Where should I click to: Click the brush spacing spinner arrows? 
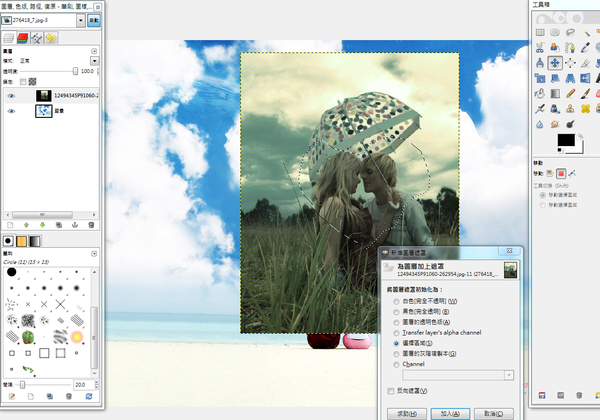(96, 384)
